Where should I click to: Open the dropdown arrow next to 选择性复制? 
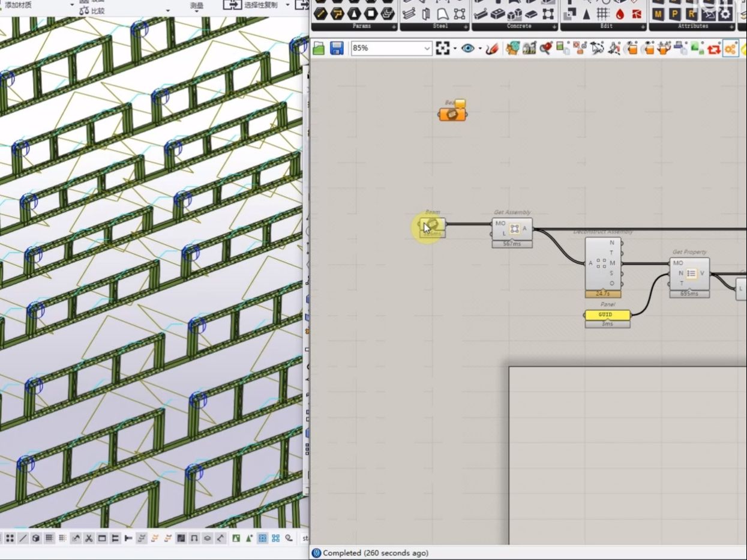click(x=287, y=5)
